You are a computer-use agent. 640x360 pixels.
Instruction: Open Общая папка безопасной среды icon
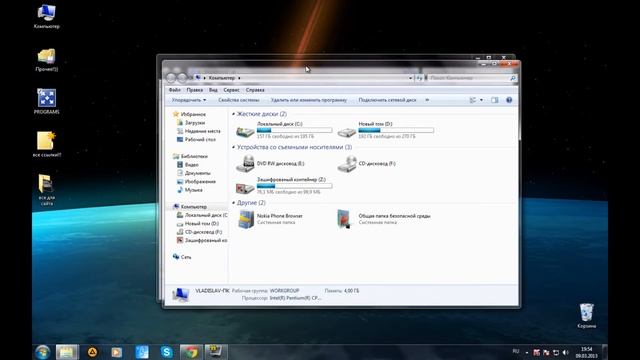click(344, 219)
